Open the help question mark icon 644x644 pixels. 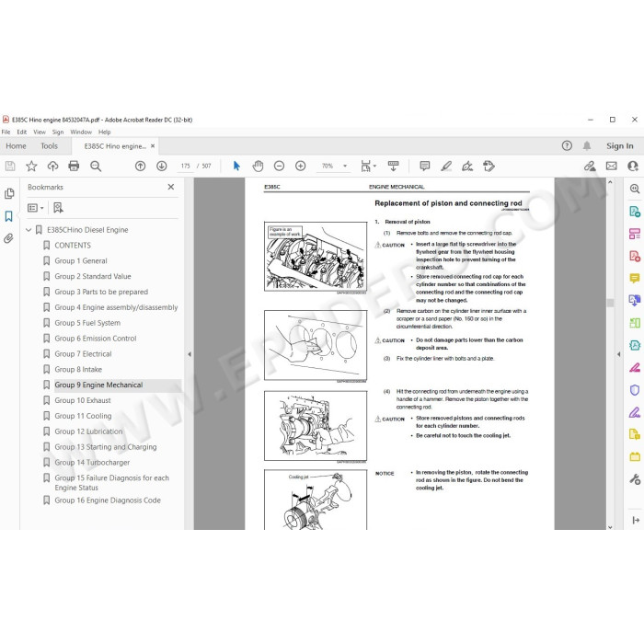coord(567,145)
